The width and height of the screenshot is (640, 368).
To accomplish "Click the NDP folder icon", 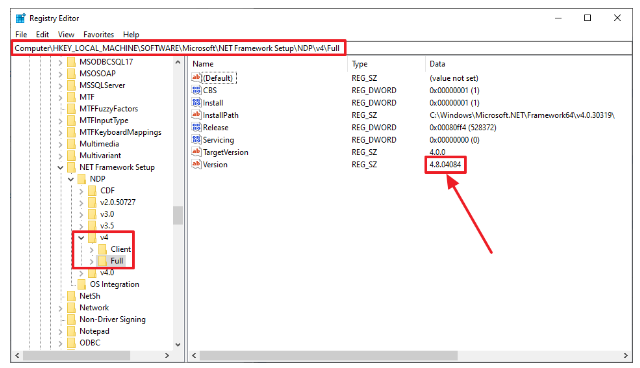I will tap(82, 179).
